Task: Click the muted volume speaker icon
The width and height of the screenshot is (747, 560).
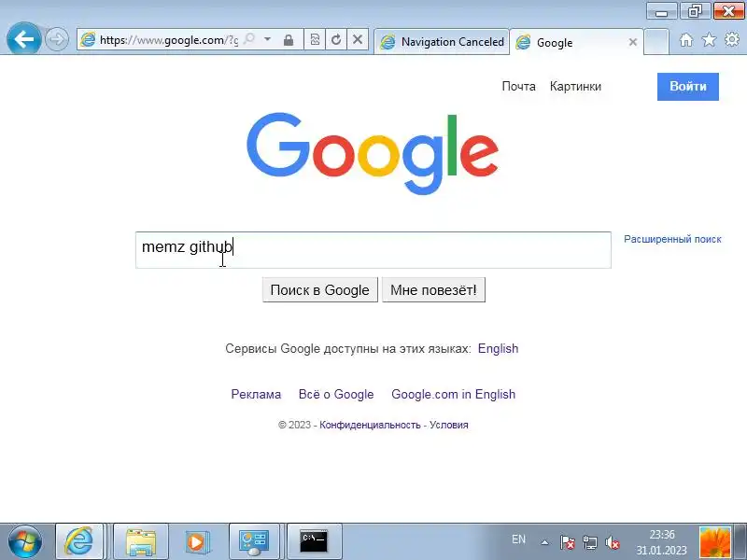Action: pyautogui.click(x=612, y=542)
